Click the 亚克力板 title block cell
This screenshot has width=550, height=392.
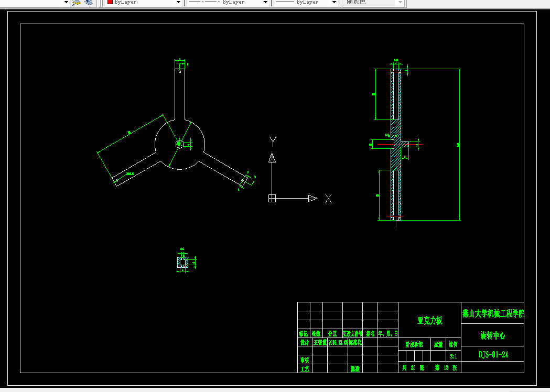coord(430,320)
